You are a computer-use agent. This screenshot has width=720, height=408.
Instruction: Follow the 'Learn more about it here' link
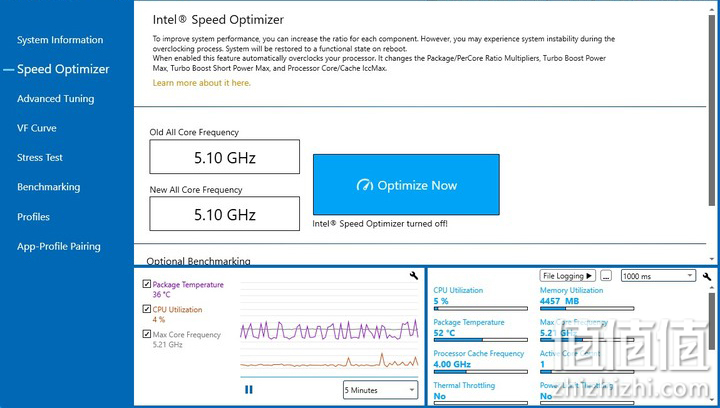coord(202,83)
